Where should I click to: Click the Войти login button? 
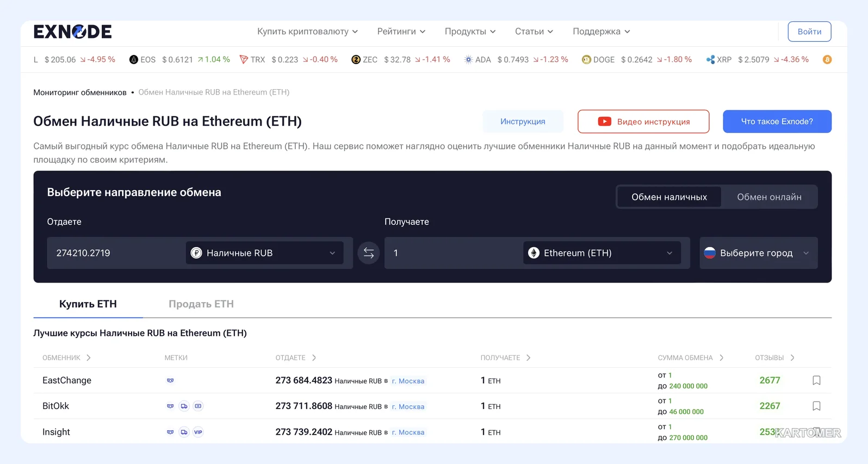809,32
